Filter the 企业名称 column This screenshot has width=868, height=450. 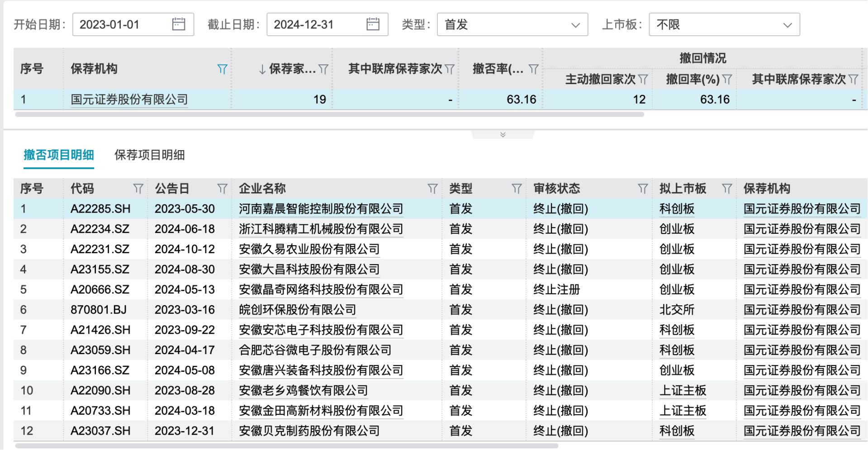tap(432, 189)
